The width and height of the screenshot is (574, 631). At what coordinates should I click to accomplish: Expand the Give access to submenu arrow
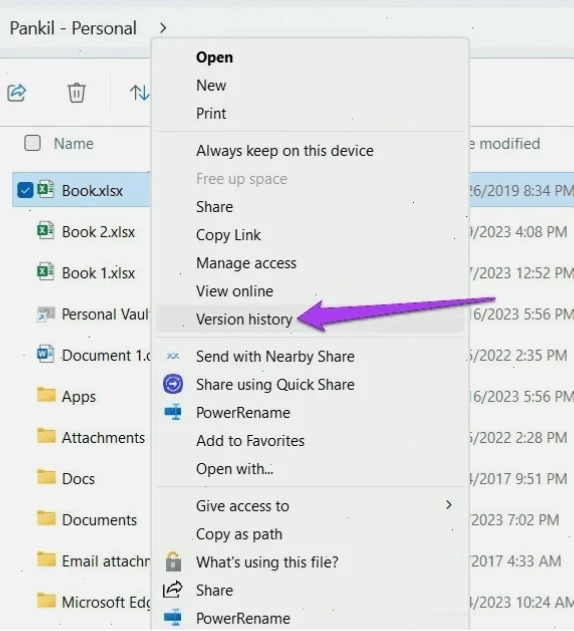pyautogui.click(x=449, y=505)
